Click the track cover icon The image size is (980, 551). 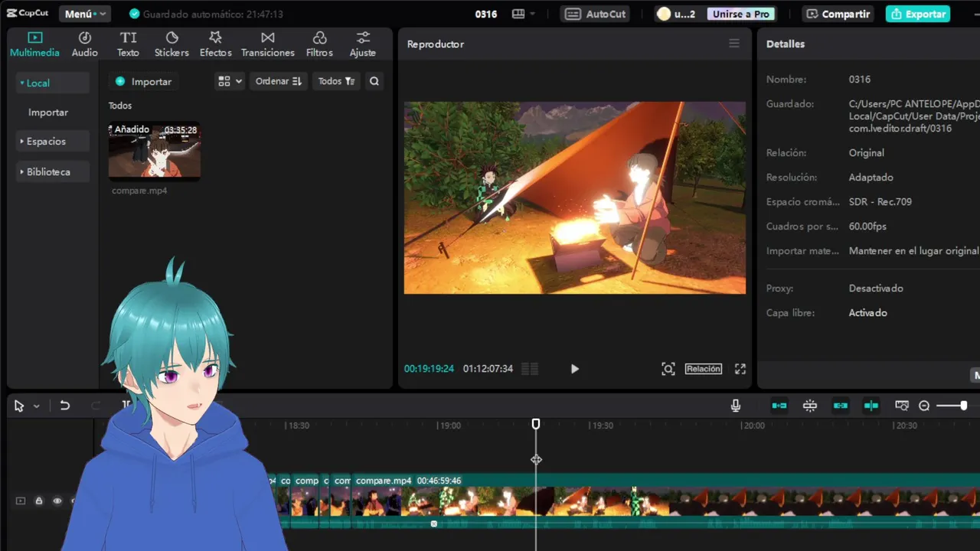[x=21, y=501]
